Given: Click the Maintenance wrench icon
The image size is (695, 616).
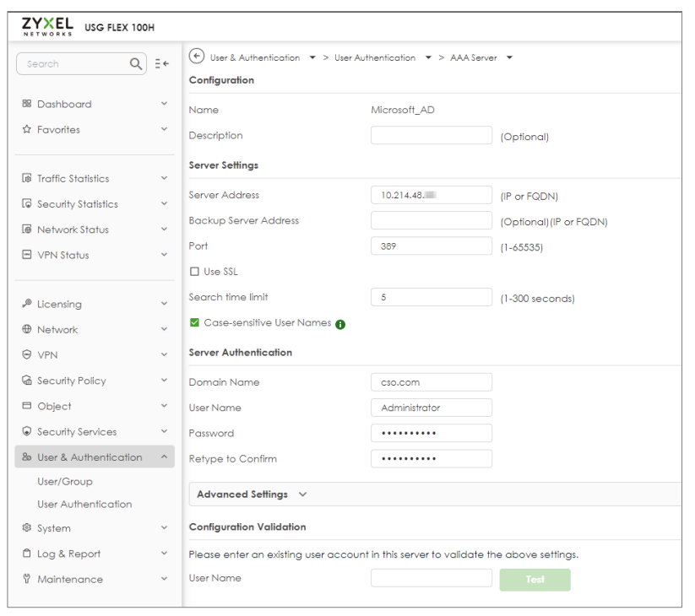Looking at the screenshot, I should pos(26,579).
